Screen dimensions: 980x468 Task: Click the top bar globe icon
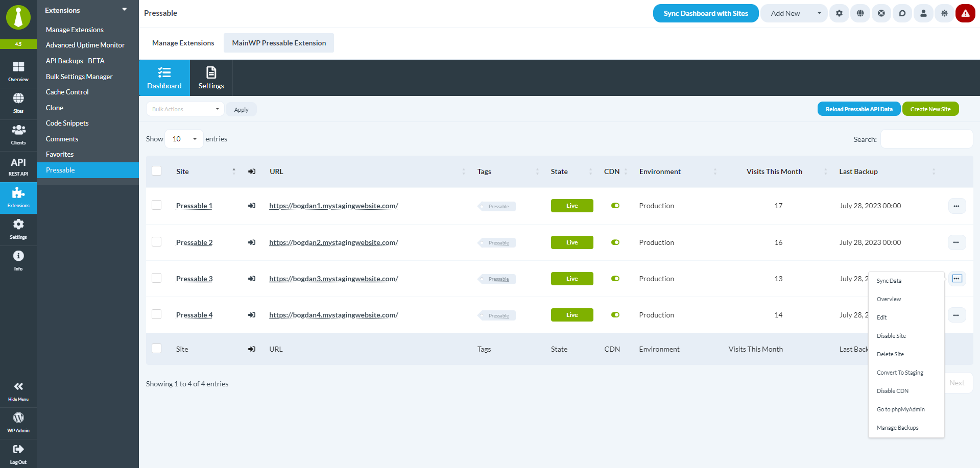pos(861,13)
